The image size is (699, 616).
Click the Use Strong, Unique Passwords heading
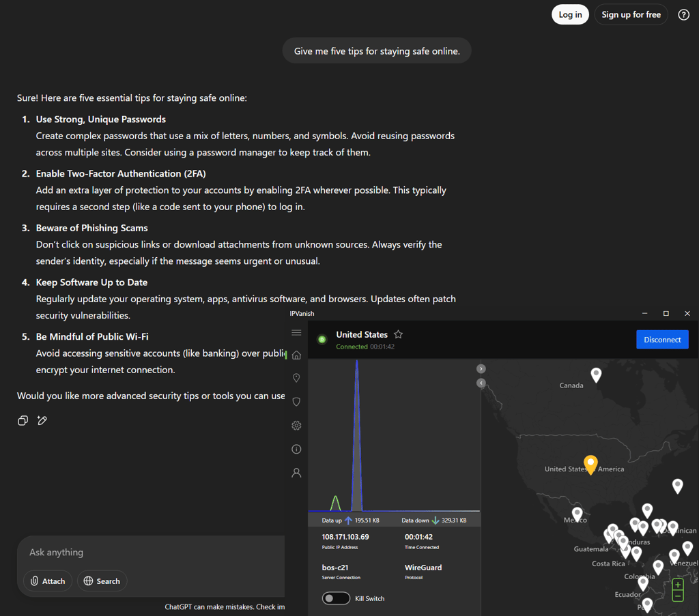(x=101, y=119)
